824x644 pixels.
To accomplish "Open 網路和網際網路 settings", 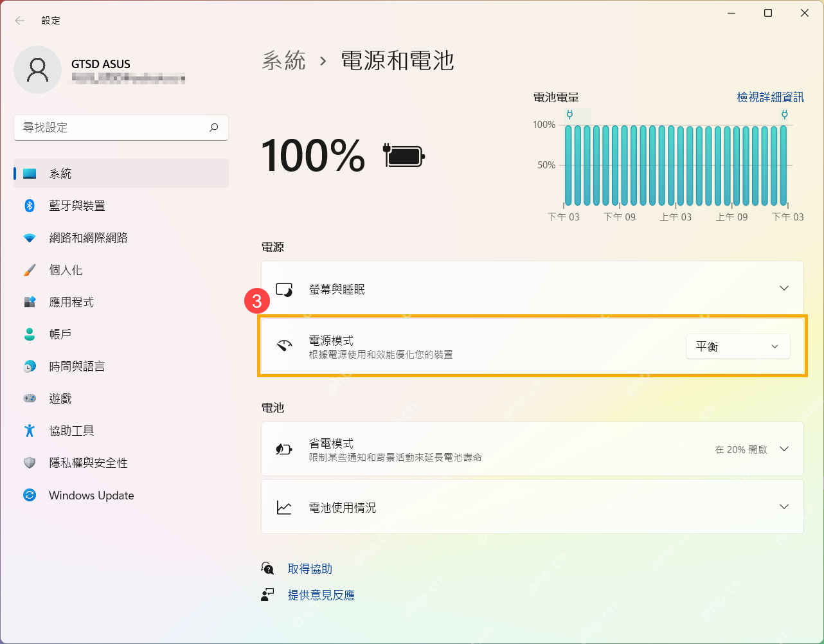I will coord(121,238).
